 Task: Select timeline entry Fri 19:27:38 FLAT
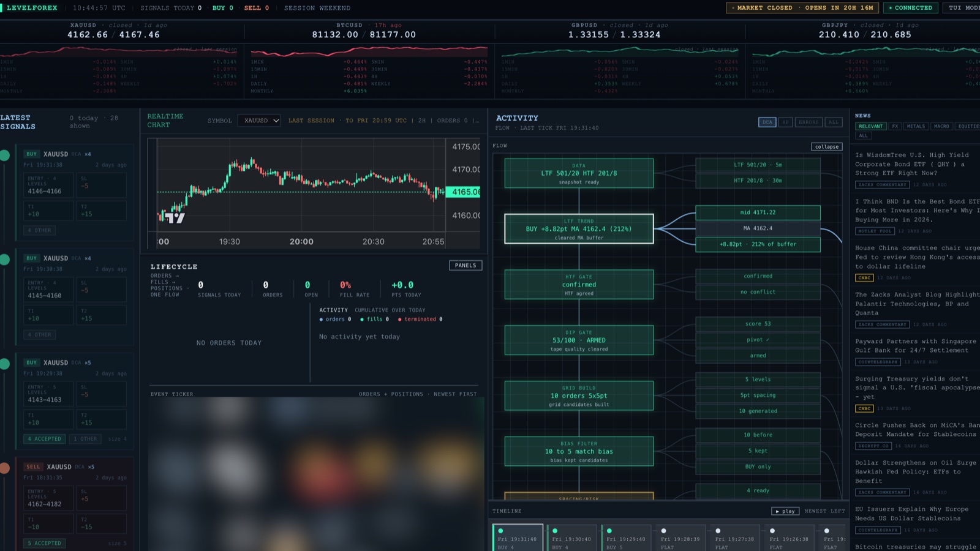point(735,538)
